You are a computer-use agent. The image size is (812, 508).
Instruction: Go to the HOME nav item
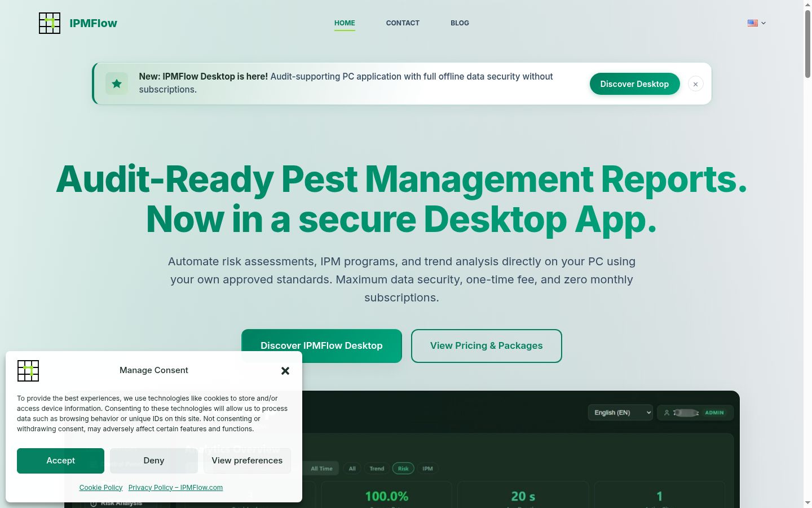click(x=345, y=23)
